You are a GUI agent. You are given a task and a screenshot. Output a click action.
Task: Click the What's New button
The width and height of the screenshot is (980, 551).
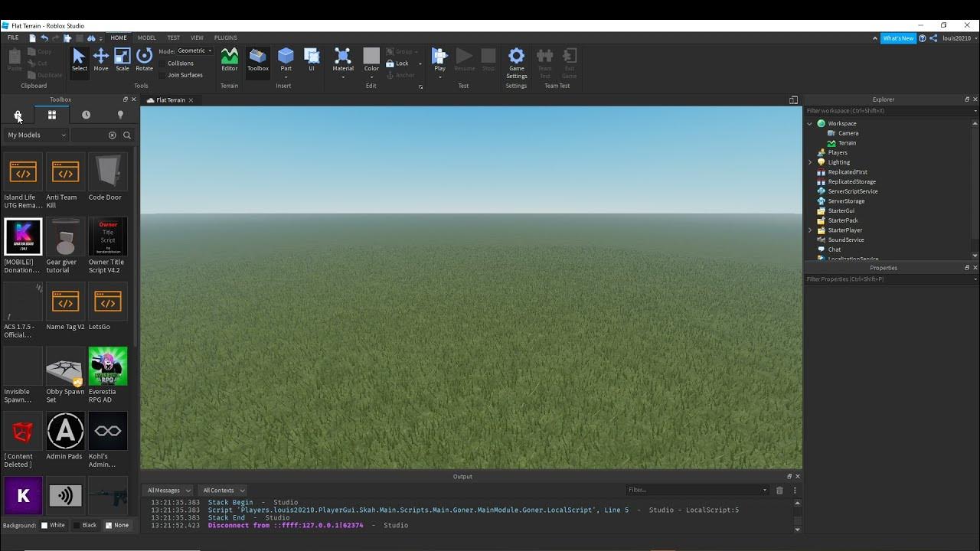tap(898, 37)
